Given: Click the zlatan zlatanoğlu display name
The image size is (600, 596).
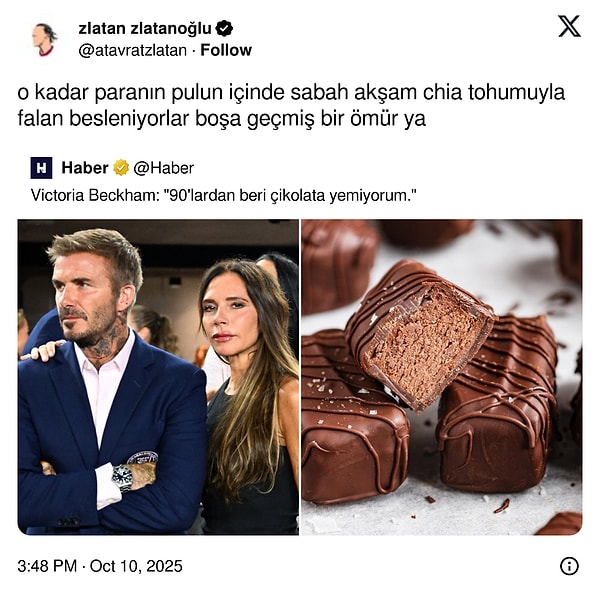Looking at the screenshot, I should 145,28.
